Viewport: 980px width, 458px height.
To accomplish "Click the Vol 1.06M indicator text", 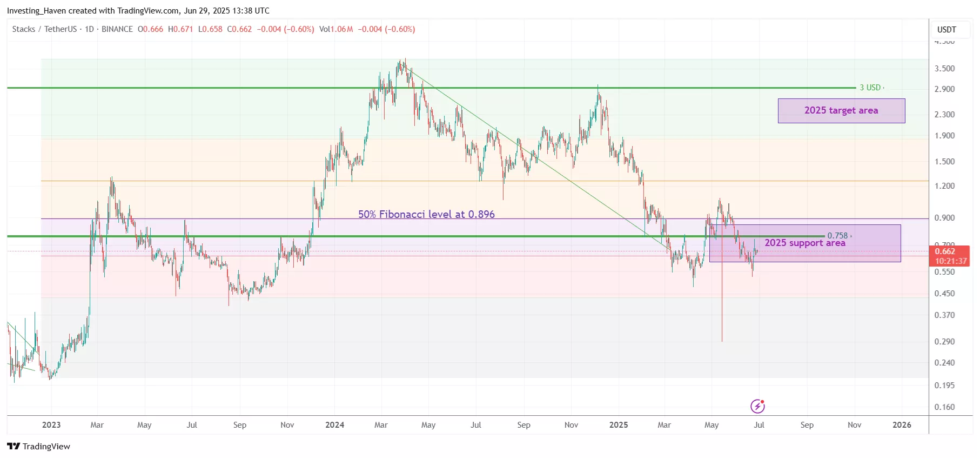I will [x=336, y=29].
